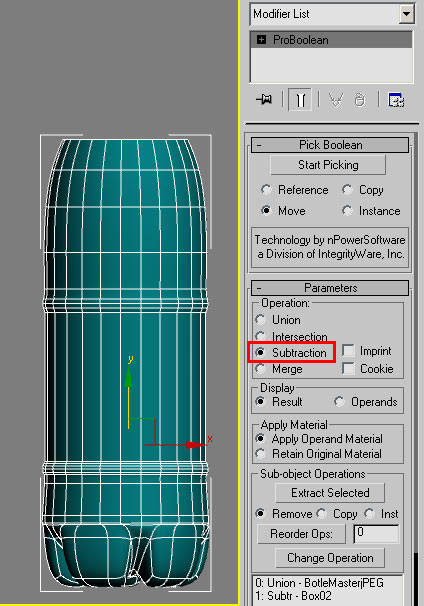Click the Extract Selected button
The image size is (424, 606).
click(330, 493)
